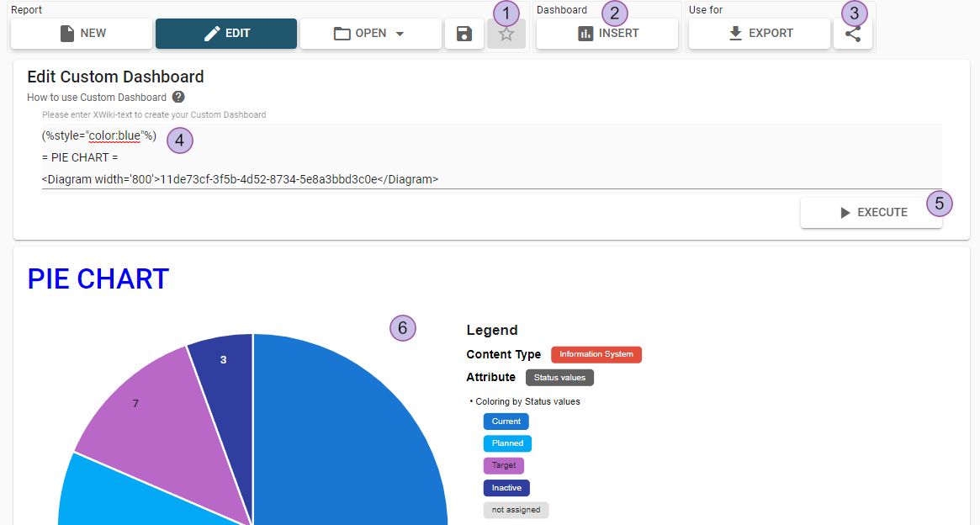The height and width of the screenshot is (525, 980).
Task: Click the share icon
Action: [x=852, y=34]
